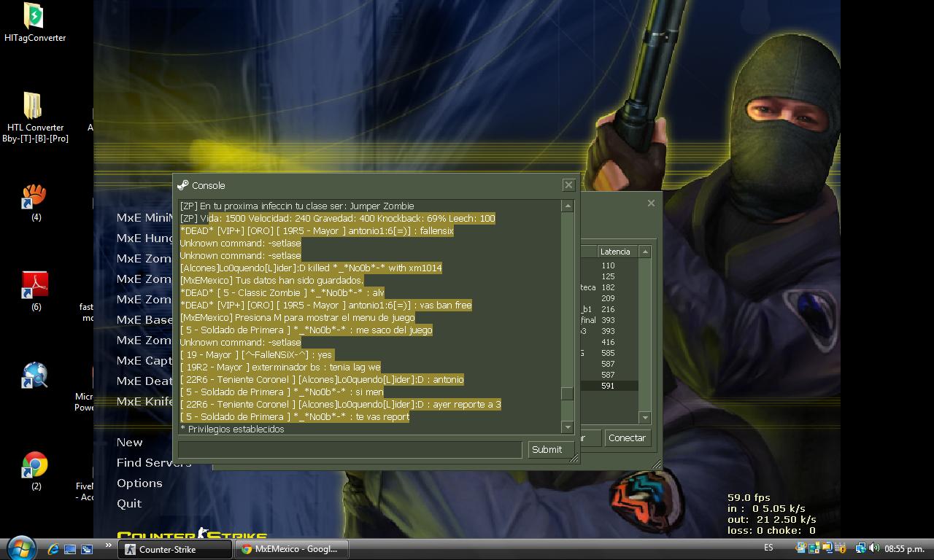934x560 pixels.
Task: Sort servers by the Latencia column header
Action: [x=617, y=252]
